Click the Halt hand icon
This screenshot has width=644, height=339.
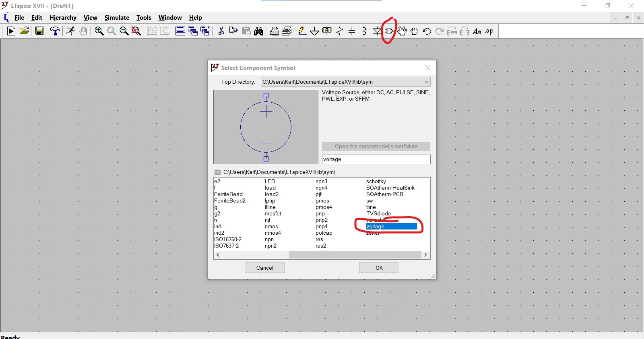83,31
